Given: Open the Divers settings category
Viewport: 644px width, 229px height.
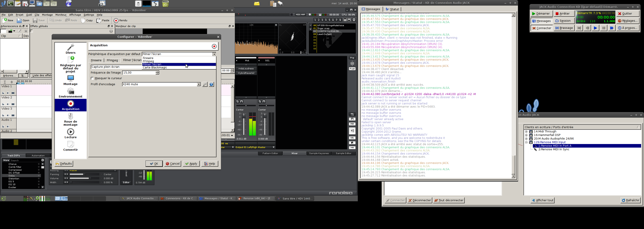Looking at the screenshot, I should click(x=70, y=49).
